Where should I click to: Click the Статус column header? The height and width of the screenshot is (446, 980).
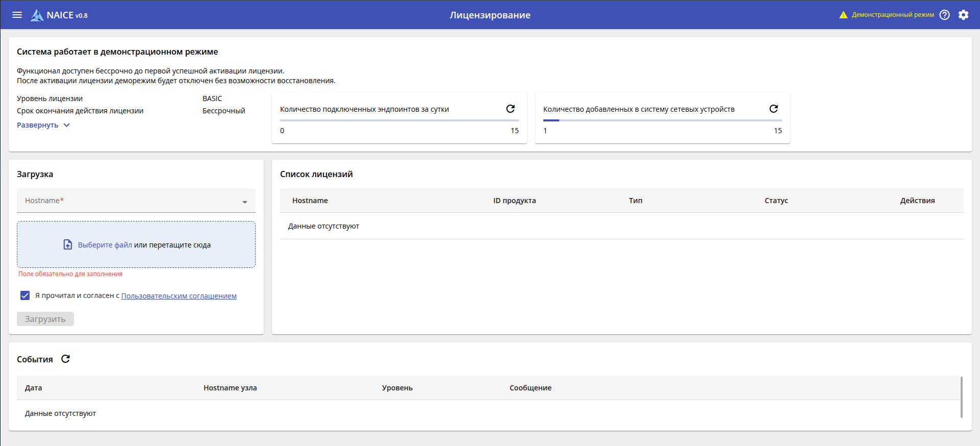click(x=776, y=201)
